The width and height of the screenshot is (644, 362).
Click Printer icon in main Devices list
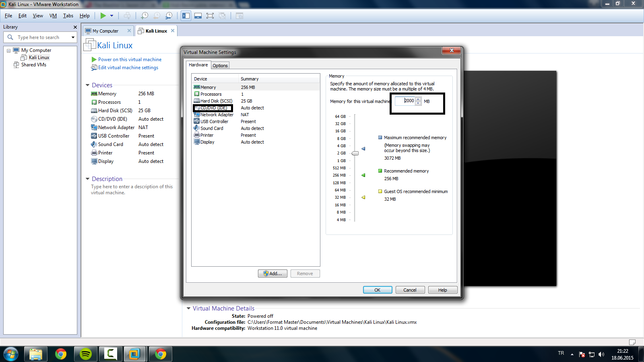[94, 153]
